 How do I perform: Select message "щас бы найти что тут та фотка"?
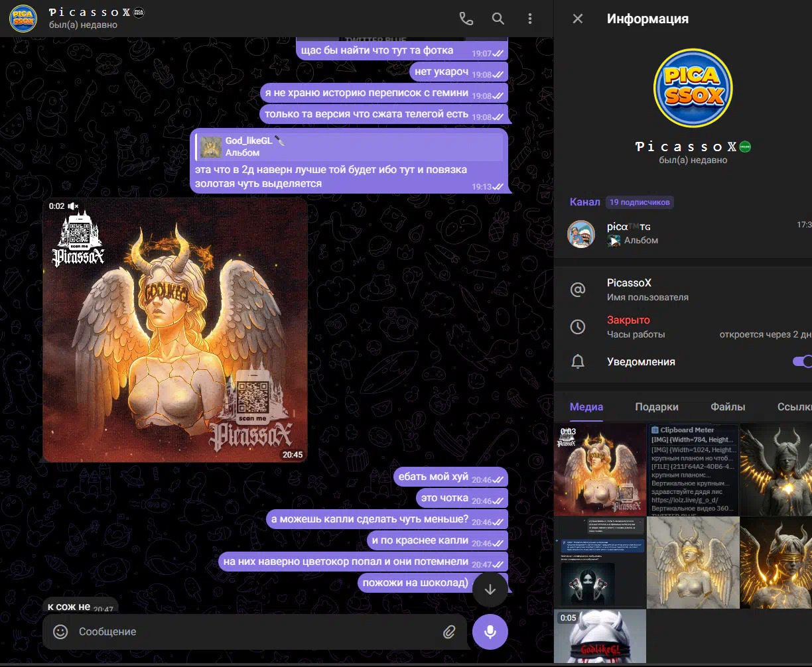(402, 50)
